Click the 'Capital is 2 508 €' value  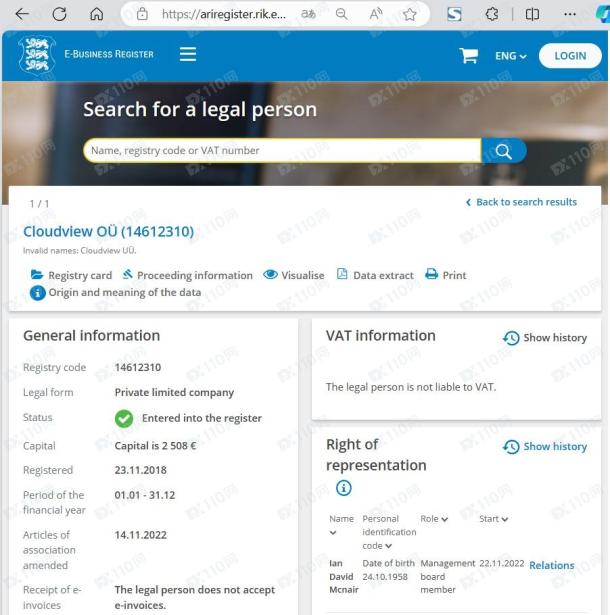pyautogui.click(x=155, y=446)
